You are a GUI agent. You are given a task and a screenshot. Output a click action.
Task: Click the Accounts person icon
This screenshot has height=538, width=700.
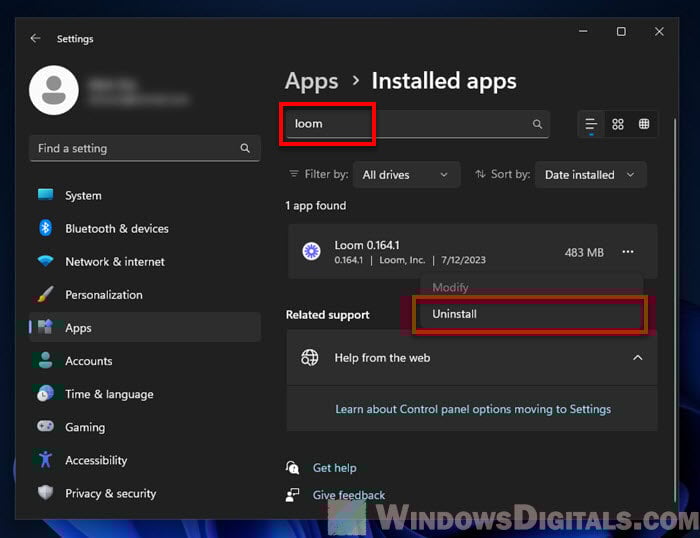pyautogui.click(x=46, y=360)
